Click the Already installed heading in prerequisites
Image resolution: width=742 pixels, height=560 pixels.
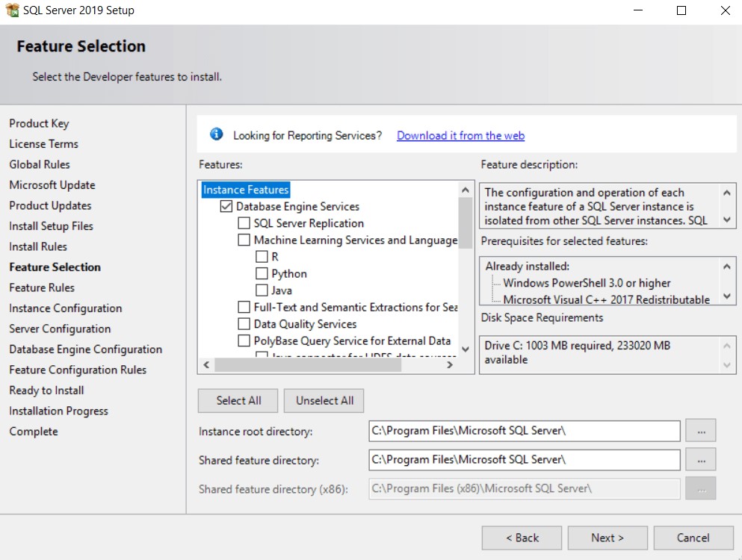tap(527, 267)
